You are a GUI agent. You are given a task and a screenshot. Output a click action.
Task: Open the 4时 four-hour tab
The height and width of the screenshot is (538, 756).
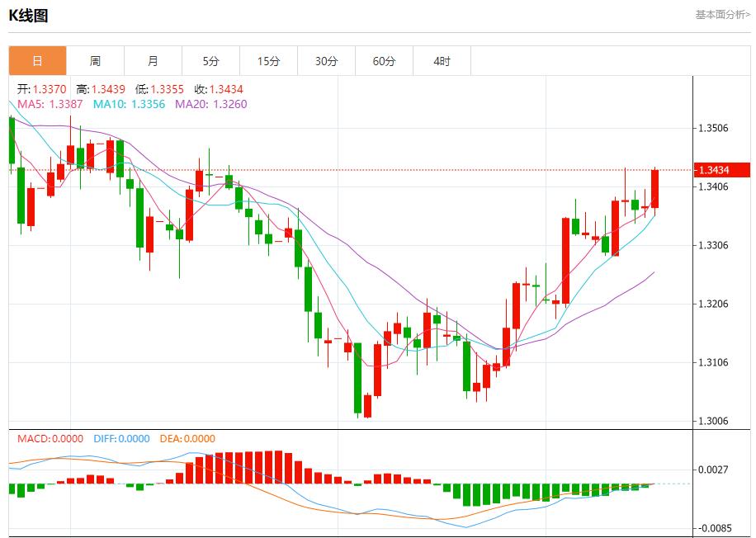pyautogui.click(x=442, y=61)
